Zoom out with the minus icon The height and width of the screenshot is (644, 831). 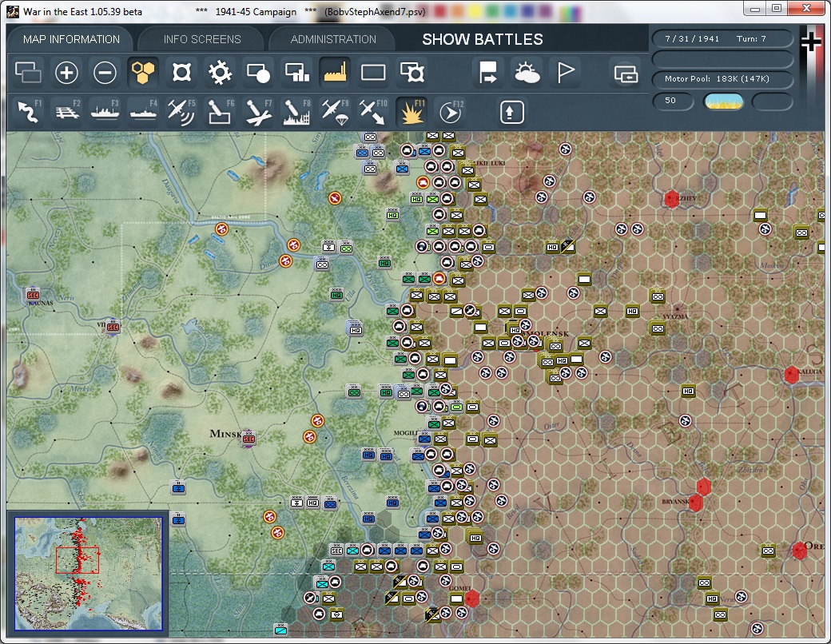(105, 72)
